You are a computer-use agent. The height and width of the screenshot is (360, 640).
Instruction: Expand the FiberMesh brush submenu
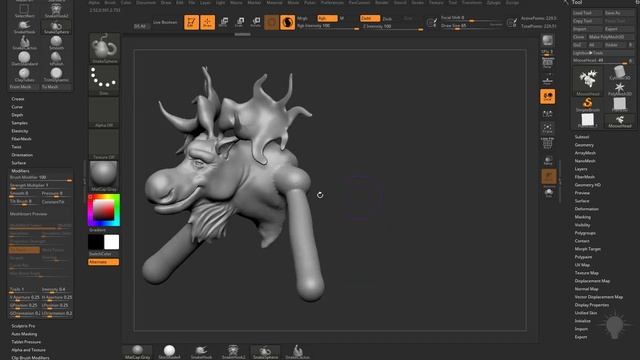[x=21, y=139]
